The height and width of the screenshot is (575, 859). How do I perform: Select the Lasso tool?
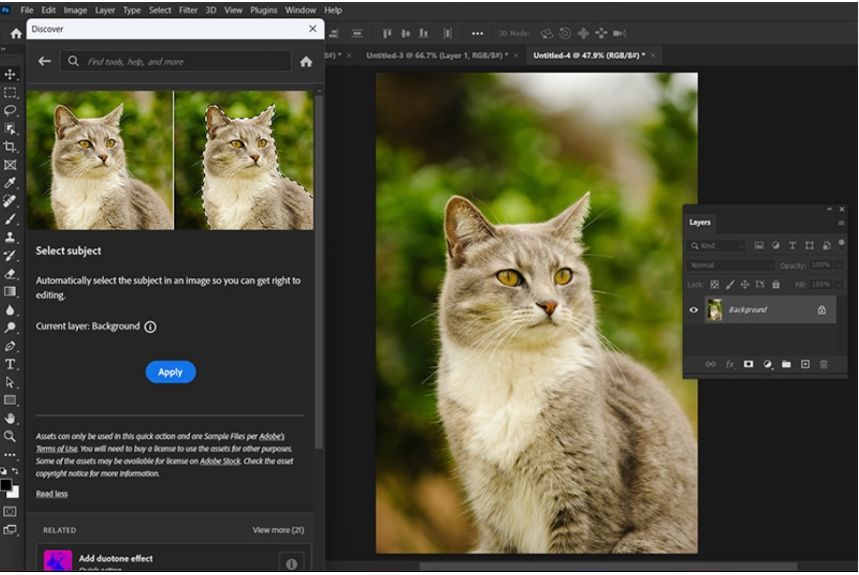(x=11, y=110)
